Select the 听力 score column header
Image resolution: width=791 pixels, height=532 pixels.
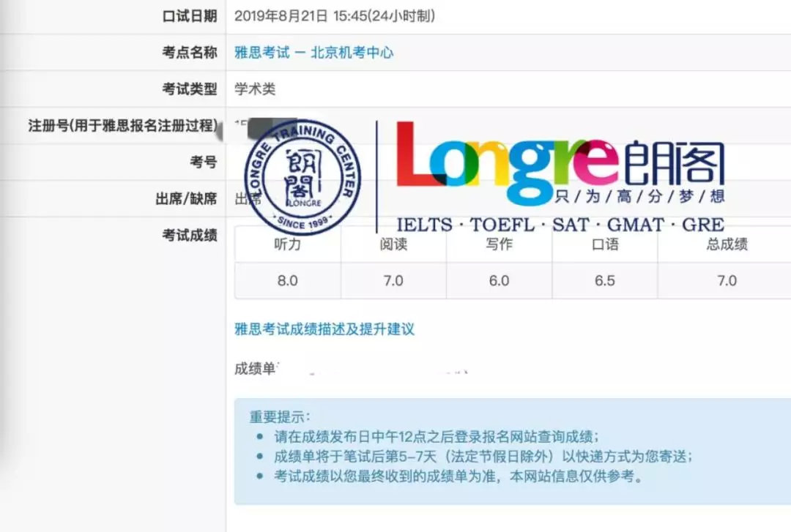pyautogui.click(x=287, y=246)
